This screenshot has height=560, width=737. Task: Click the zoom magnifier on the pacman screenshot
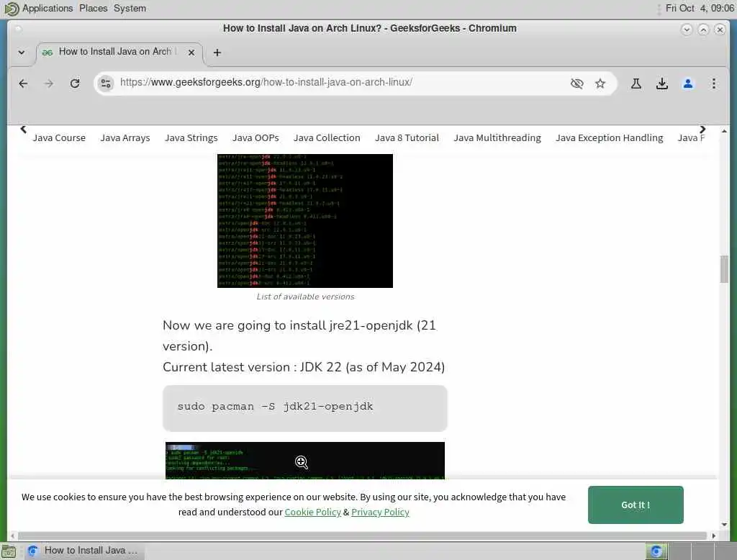(302, 462)
